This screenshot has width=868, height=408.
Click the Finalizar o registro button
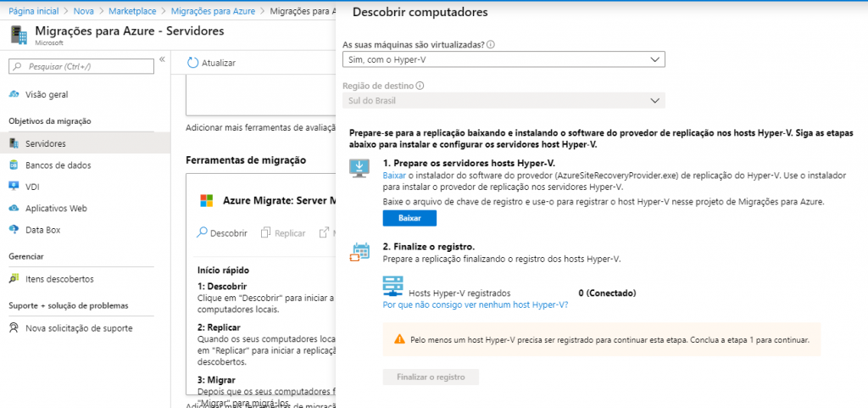click(431, 377)
